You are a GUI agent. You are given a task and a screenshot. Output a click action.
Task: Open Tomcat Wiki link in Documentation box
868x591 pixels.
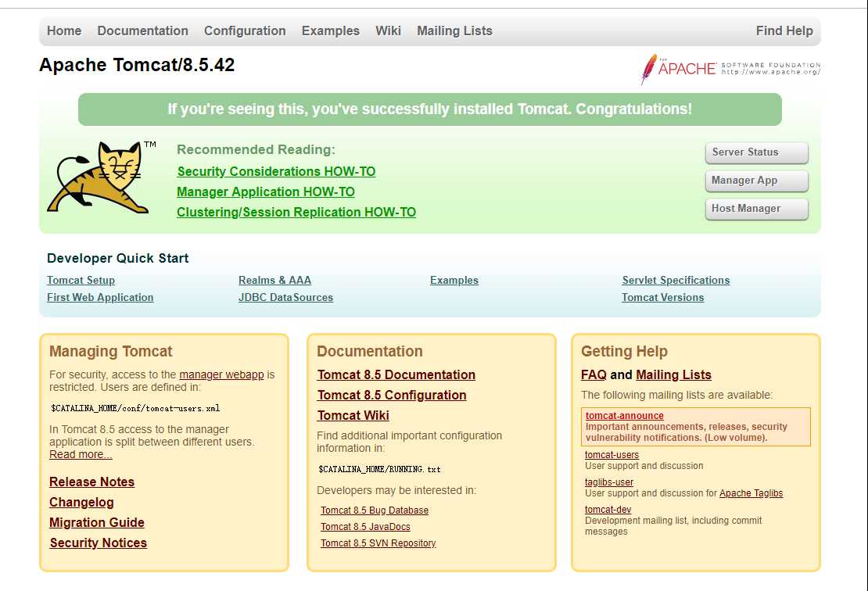click(353, 416)
